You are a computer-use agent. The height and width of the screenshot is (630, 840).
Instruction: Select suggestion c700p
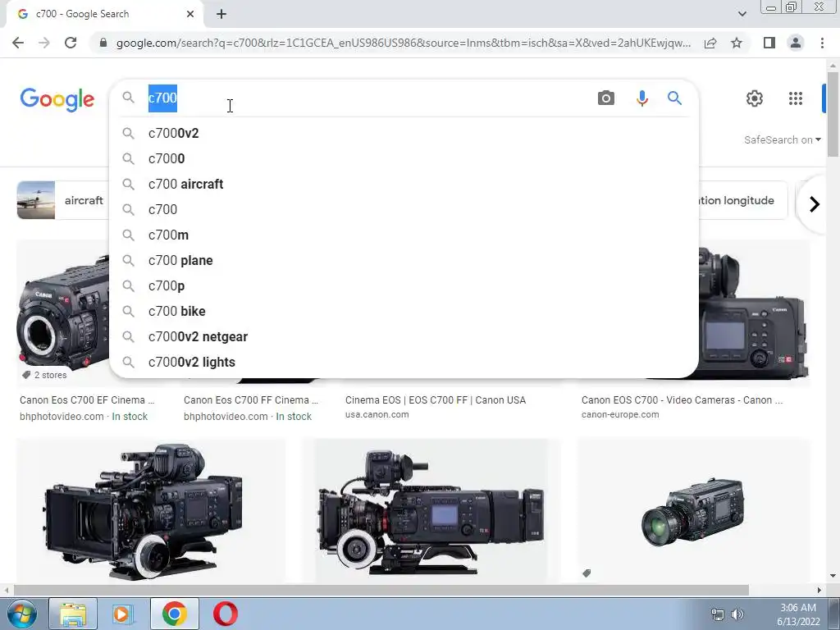click(404, 286)
